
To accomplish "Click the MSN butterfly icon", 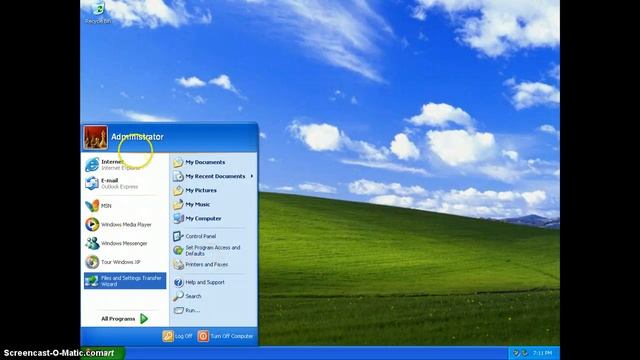I will click(92, 205).
